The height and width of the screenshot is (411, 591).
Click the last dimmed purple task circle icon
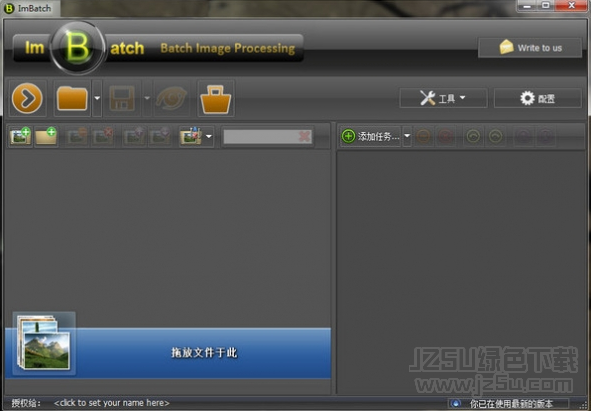click(546, 136)
